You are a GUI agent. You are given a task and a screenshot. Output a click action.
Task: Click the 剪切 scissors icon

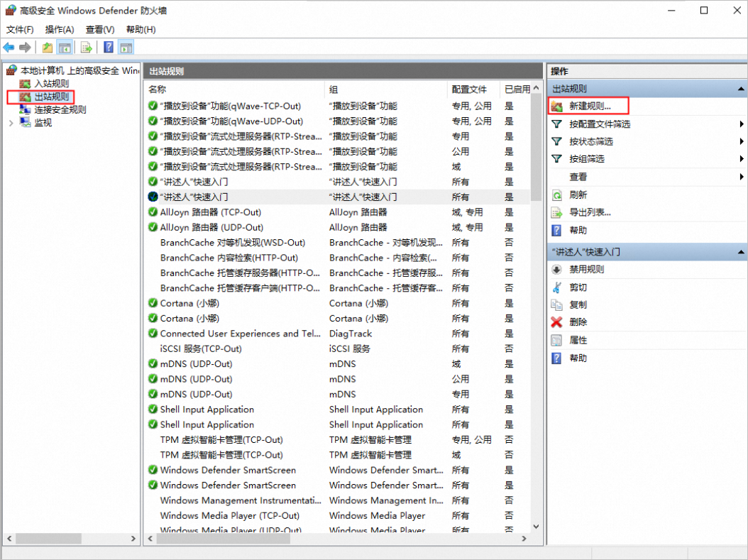(x=557, y=287)
